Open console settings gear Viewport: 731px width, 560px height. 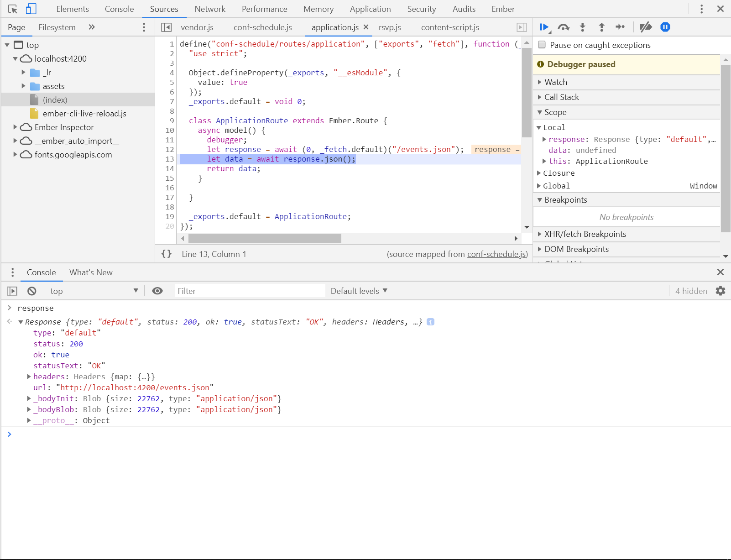[x=721, y=291]
